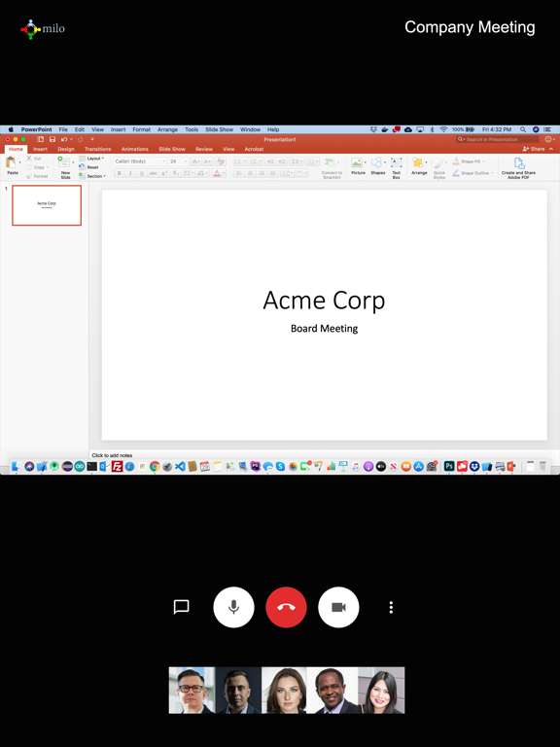The width and height of the screenshot is (560, 747).
Task: Click the increase font size icon
Action: click(x=196, y=161)
